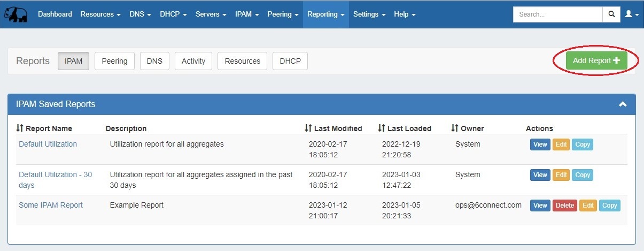The image size is (644, 251).
Task: Open the Dashboard page
Action: pyautogui.click(x=55, y=14)
